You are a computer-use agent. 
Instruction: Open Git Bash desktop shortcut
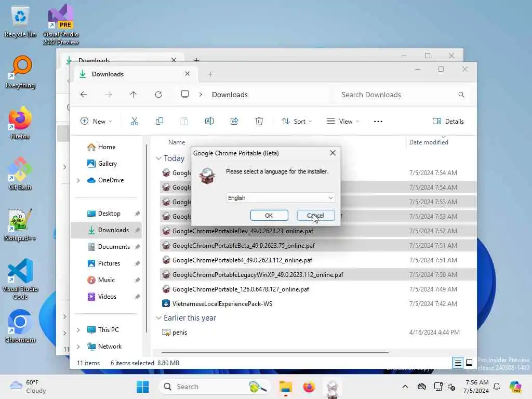tap(20, 174)
